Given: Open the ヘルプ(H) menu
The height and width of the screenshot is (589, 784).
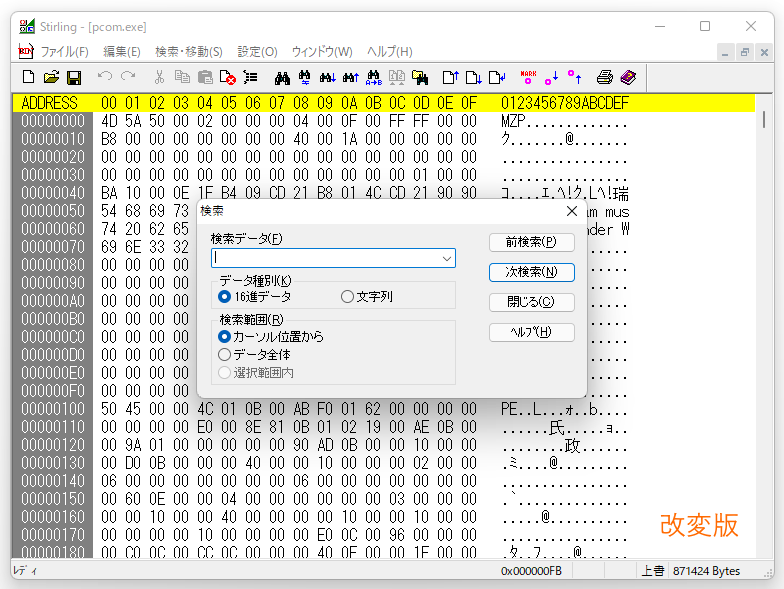Looking at the screenshot, I should pos(390,52).
